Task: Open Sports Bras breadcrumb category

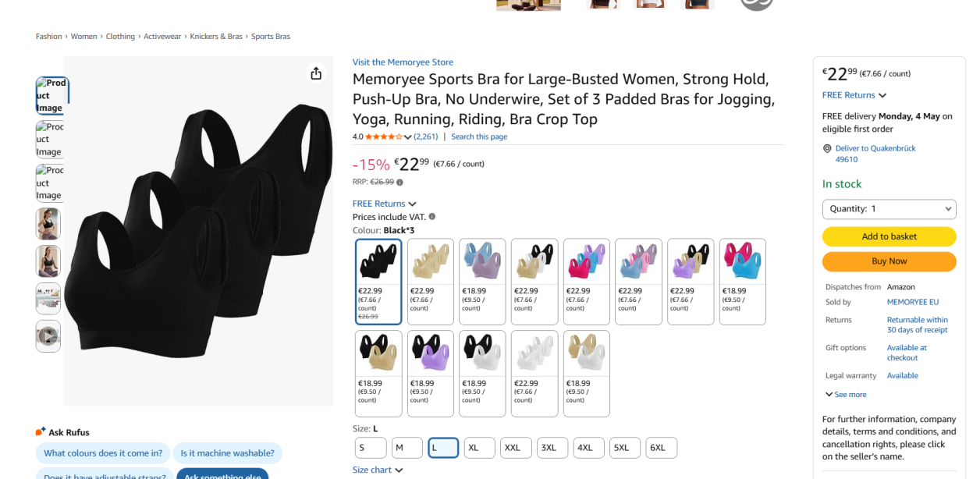Action: click(x=271, y=37)
